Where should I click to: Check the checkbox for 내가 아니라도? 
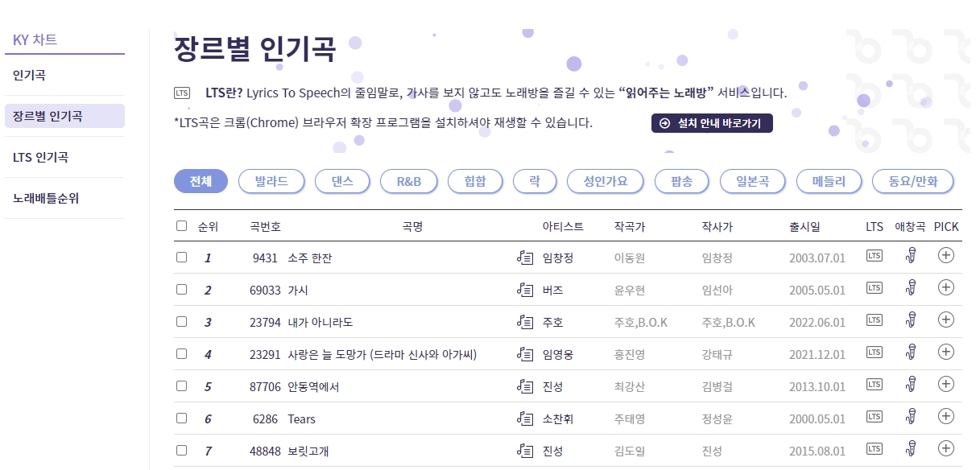click(181, 320)
